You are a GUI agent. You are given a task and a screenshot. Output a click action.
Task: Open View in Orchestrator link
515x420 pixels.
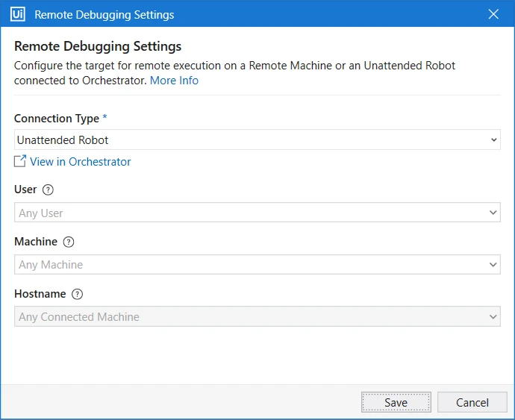point(80,162)
